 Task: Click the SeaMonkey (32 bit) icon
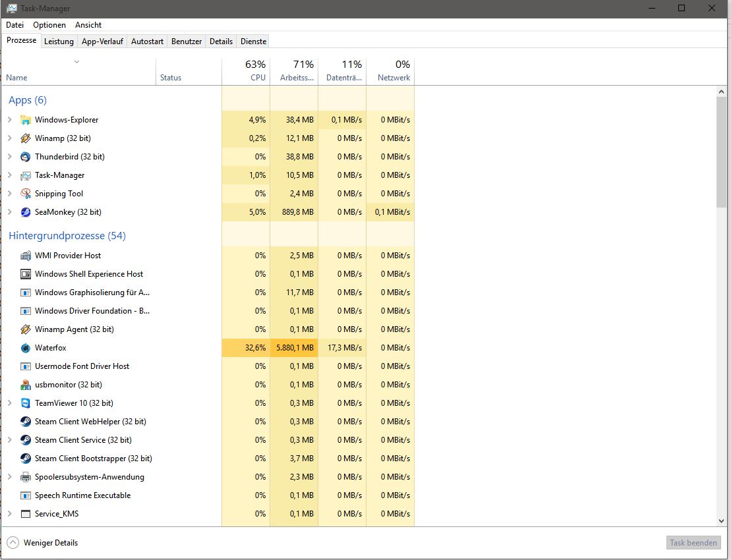pos(26,212)
